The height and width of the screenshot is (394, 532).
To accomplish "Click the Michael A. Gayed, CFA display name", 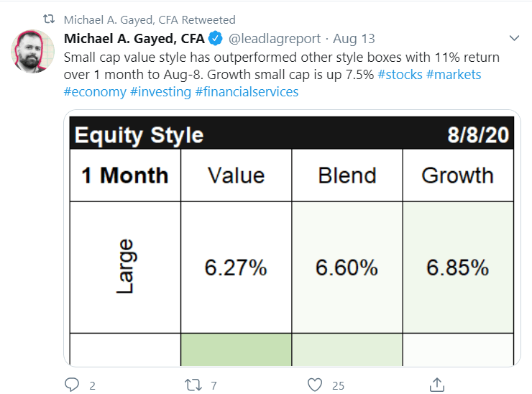I will (x=134, y=39).
